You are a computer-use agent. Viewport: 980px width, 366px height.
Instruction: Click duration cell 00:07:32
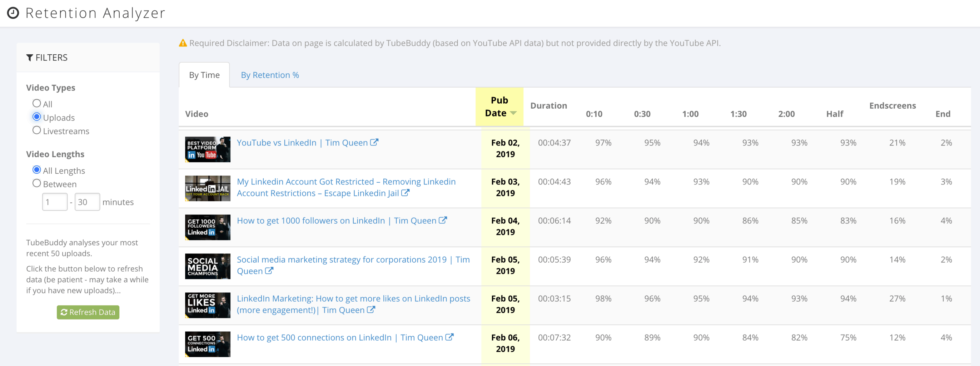(x=554, y=337)
